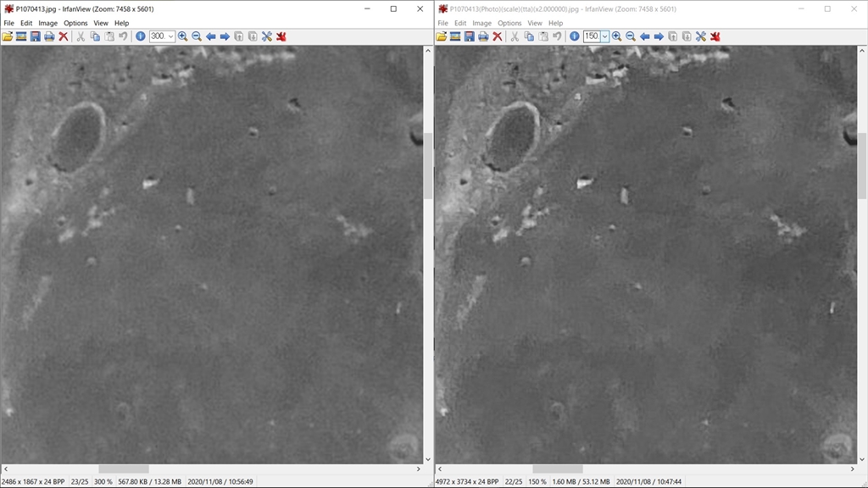Go to next image in left window
The image size is (868, 488).
click(225, 36)
